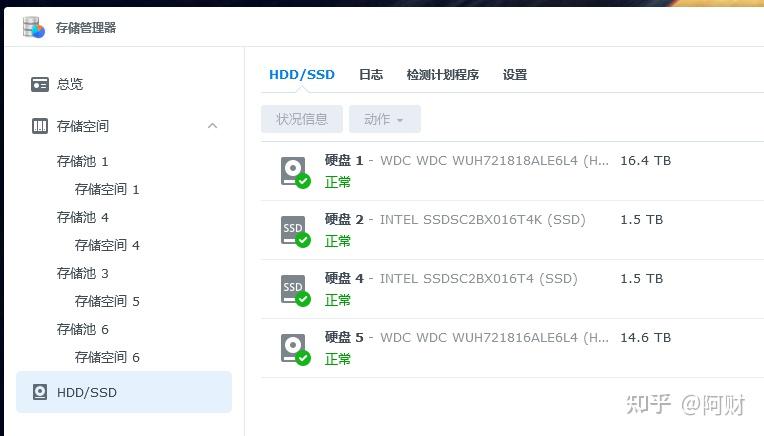
Task: Click the 总览 overview icon in sidebar
Action: point(39,84)
